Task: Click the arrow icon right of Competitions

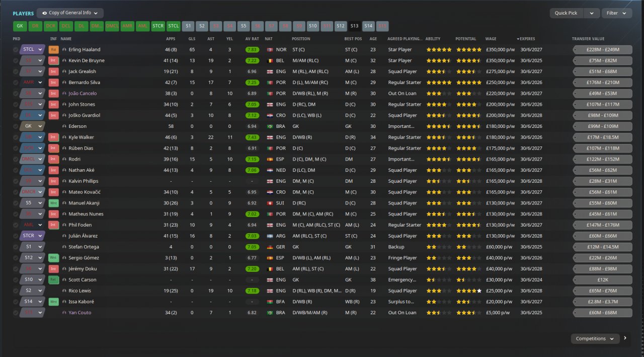Action: 625,338
